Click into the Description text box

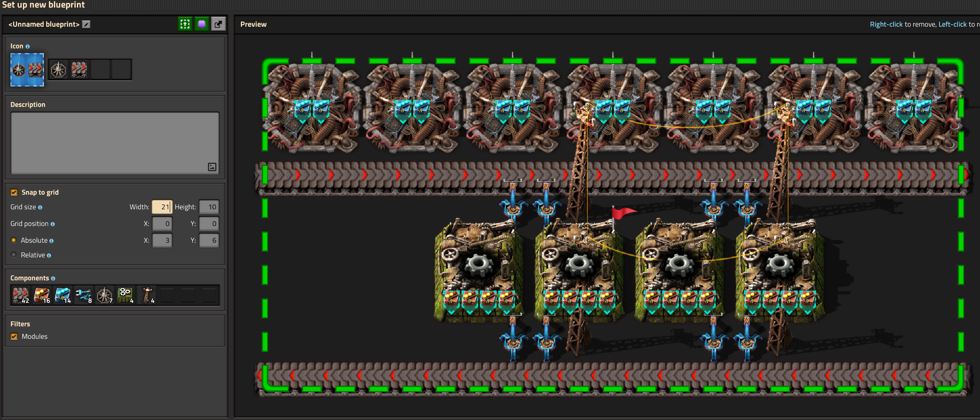pyautogui.click(x=115, y=143)
